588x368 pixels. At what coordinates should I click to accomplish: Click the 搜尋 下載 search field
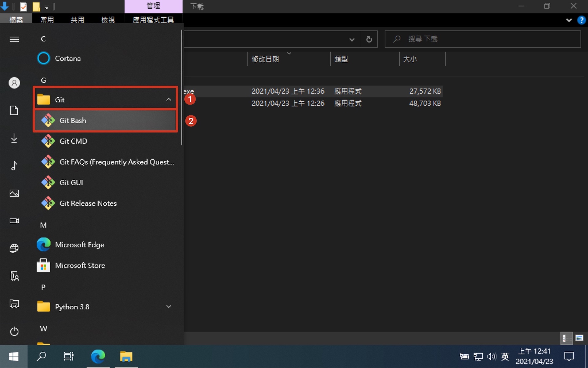tap(483, 39)
